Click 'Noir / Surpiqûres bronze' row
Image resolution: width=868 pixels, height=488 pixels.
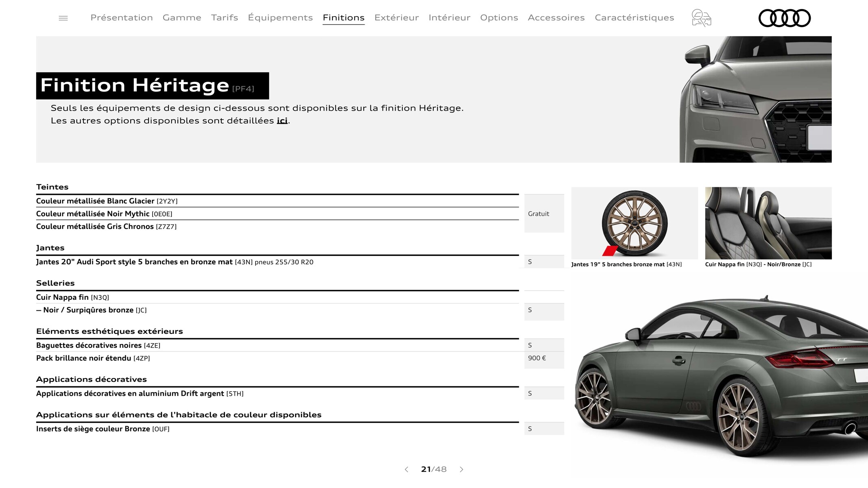pos(278,310)
